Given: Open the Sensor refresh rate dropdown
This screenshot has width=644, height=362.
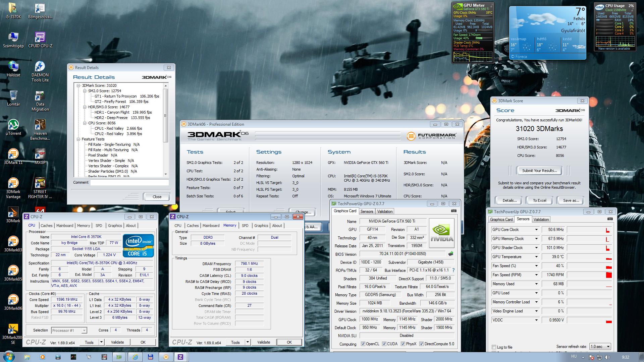Looking at the screenshot, I should 600,347.
